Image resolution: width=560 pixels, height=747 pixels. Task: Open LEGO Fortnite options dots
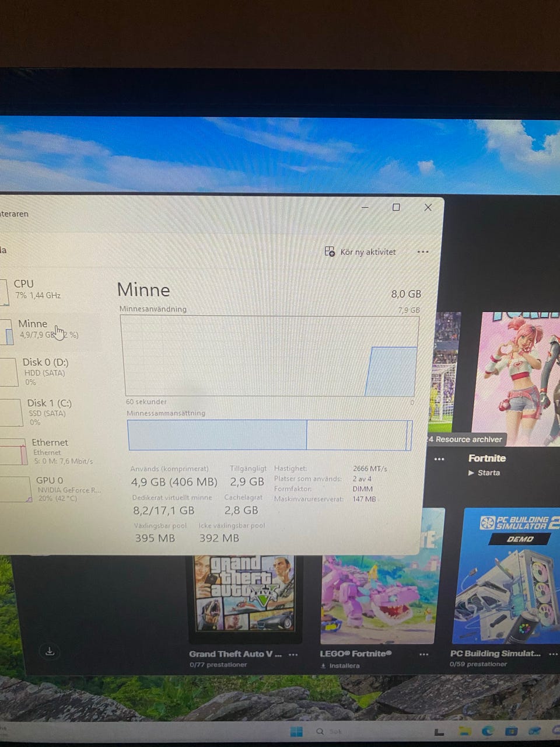(x=424, y=655)
